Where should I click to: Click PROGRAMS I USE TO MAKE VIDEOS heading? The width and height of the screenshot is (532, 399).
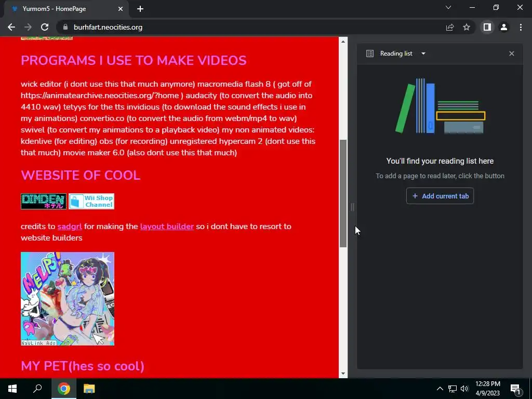134,61
